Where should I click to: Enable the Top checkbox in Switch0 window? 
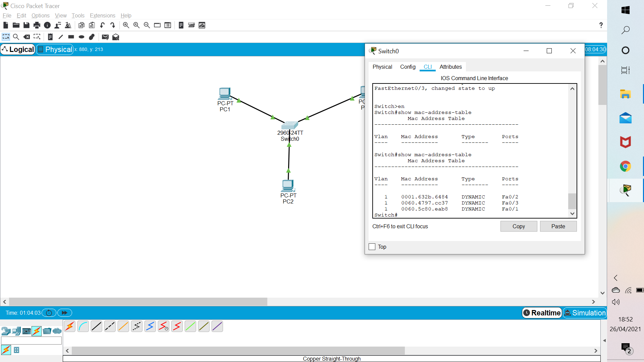[x=372, y=247]
